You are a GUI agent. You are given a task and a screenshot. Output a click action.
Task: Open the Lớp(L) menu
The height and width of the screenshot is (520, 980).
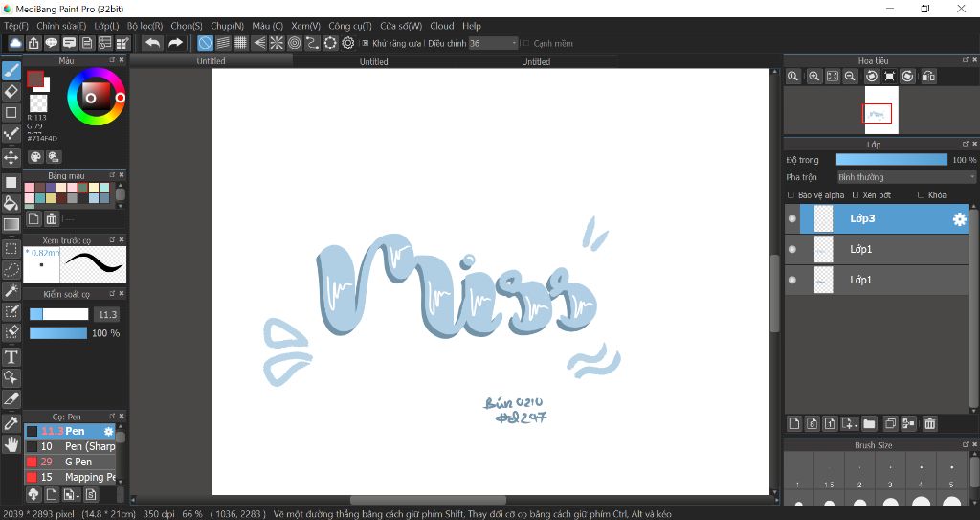click(x=106, y=26)
